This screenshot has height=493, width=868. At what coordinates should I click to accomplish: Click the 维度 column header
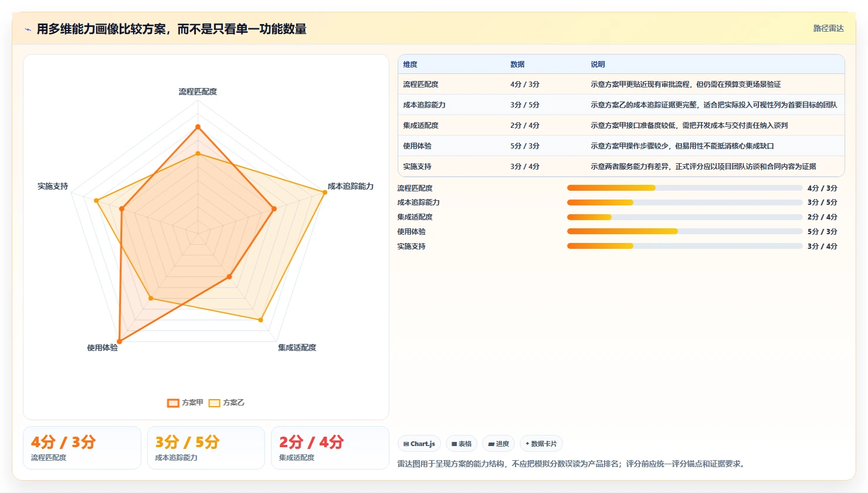point(410,65)
